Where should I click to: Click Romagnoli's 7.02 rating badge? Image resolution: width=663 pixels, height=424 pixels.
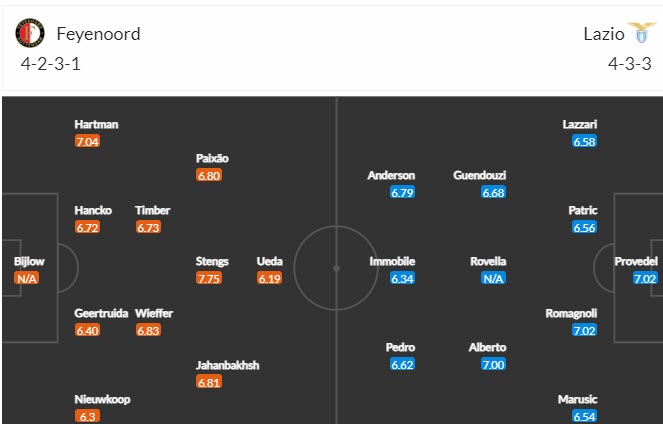(x=584, y=331)
